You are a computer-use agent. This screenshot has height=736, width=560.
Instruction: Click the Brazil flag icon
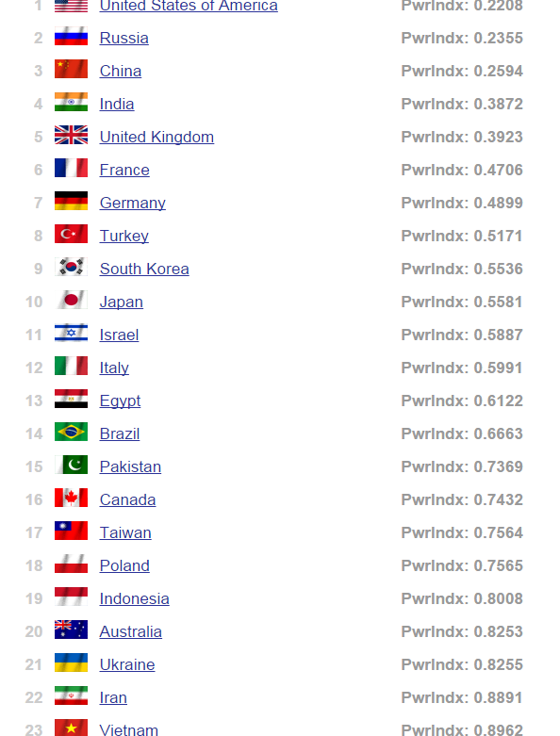pos(71,432)
